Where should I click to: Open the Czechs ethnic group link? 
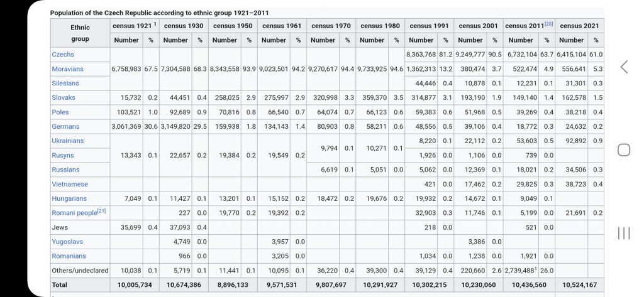tap(63, 54)
